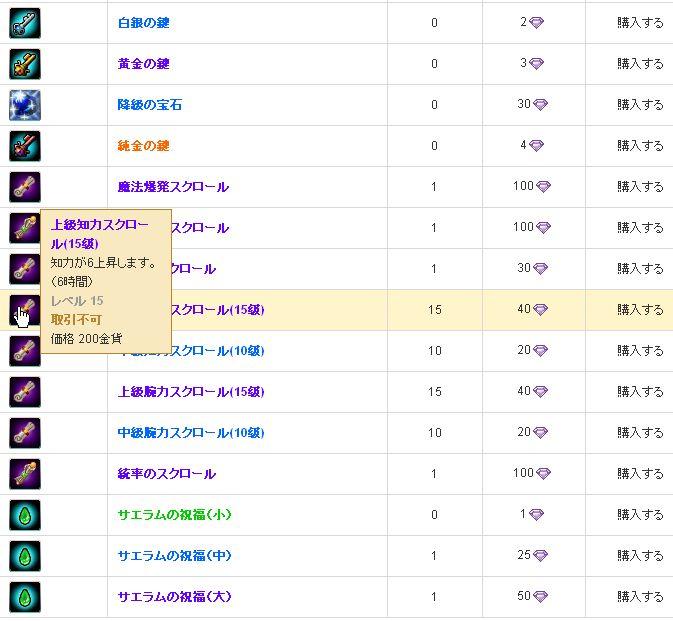
Task: Click the 中級腕力スクロール(10級) scroll icon
Action: click(25, 433)
